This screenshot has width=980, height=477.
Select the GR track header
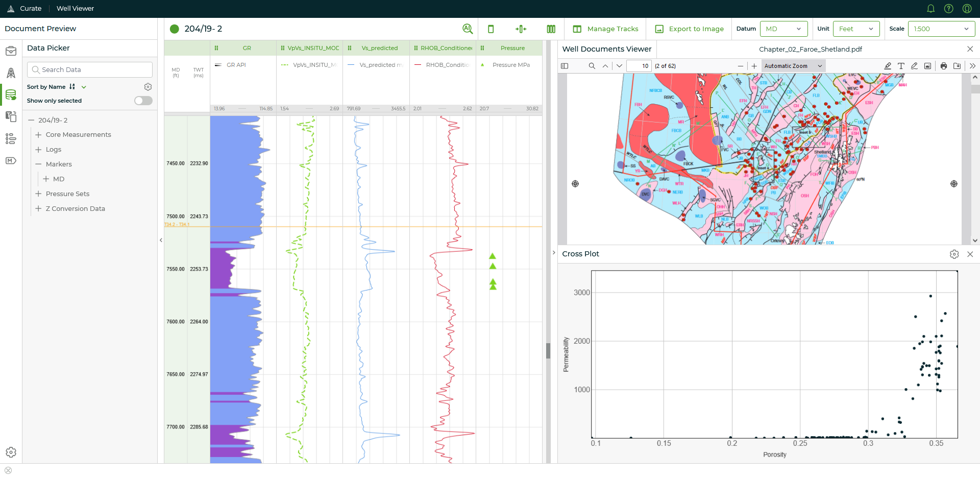click(x=243, y=48)
